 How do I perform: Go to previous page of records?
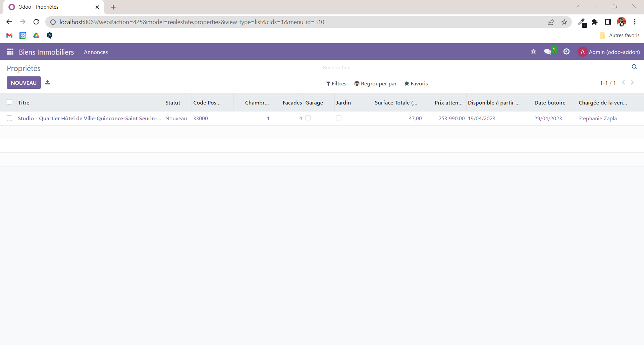tap(624, 82)
